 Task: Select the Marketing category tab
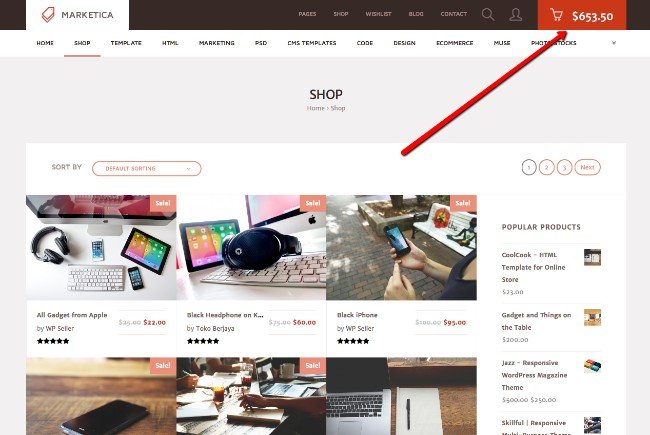point(216,43)
